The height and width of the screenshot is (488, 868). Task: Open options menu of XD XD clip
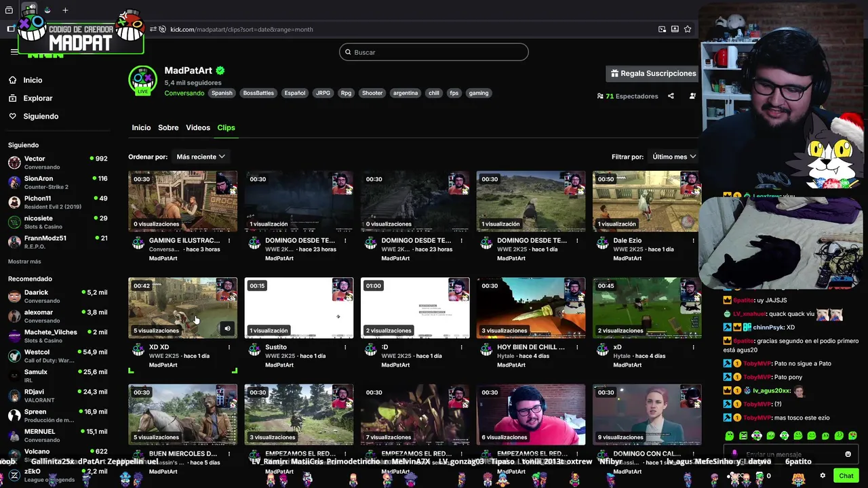click(229, 347)
